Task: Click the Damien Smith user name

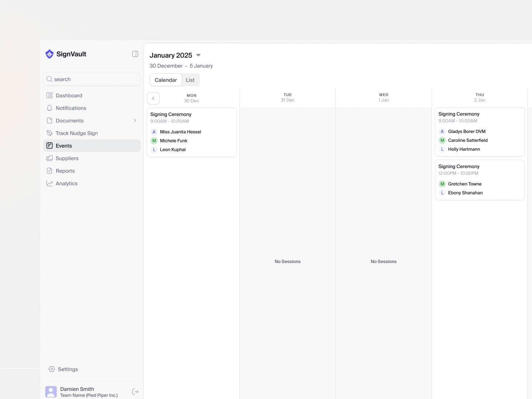Action: tap(77, 389)
